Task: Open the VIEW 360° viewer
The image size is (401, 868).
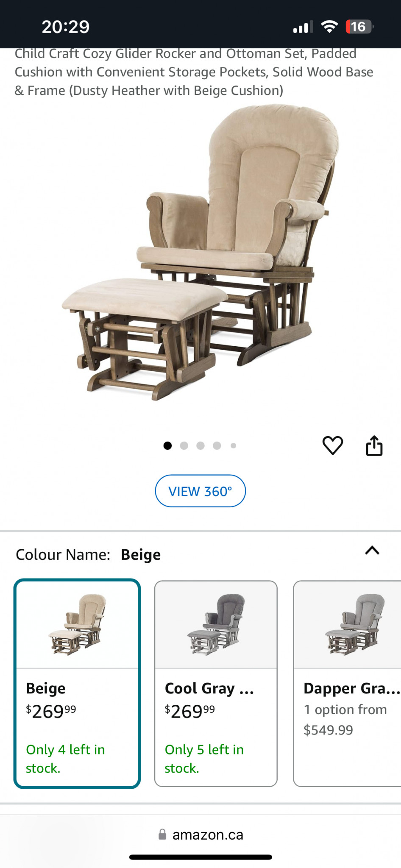Action: [x=200, y=491]
